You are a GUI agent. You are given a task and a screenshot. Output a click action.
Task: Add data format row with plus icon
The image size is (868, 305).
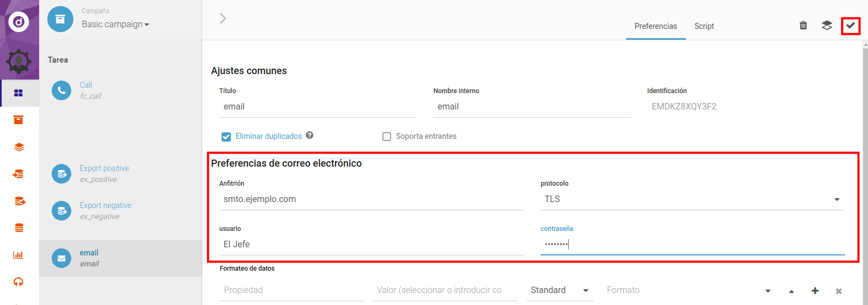click(815, 291)
